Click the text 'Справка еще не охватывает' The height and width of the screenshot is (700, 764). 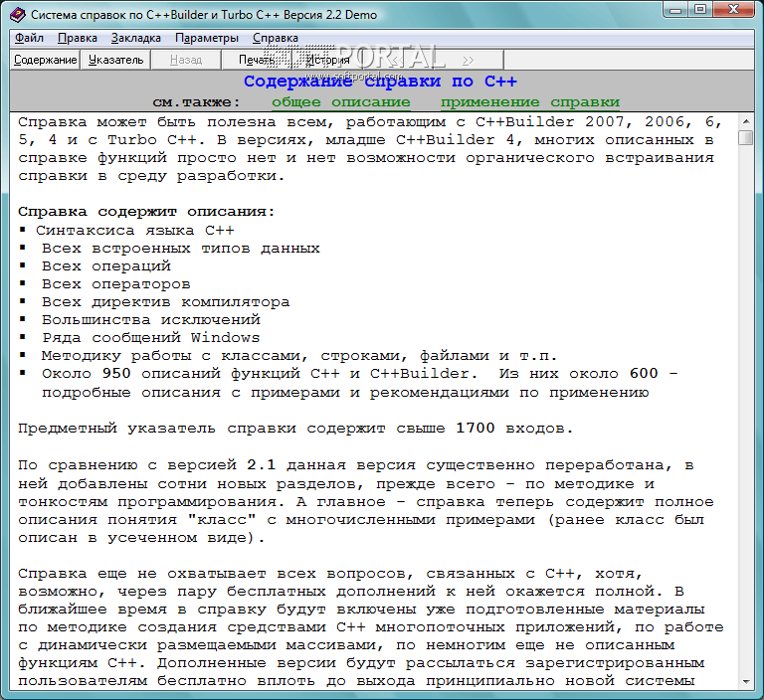(142, 574)
